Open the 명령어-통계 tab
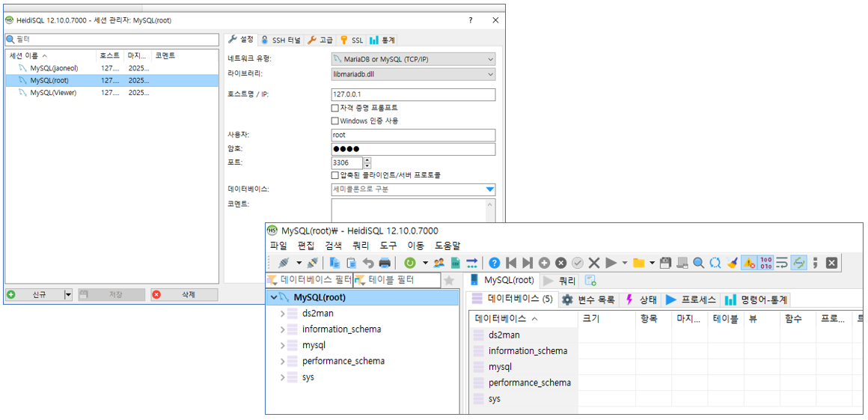This screenshot has width=868, height=420. 757,299
